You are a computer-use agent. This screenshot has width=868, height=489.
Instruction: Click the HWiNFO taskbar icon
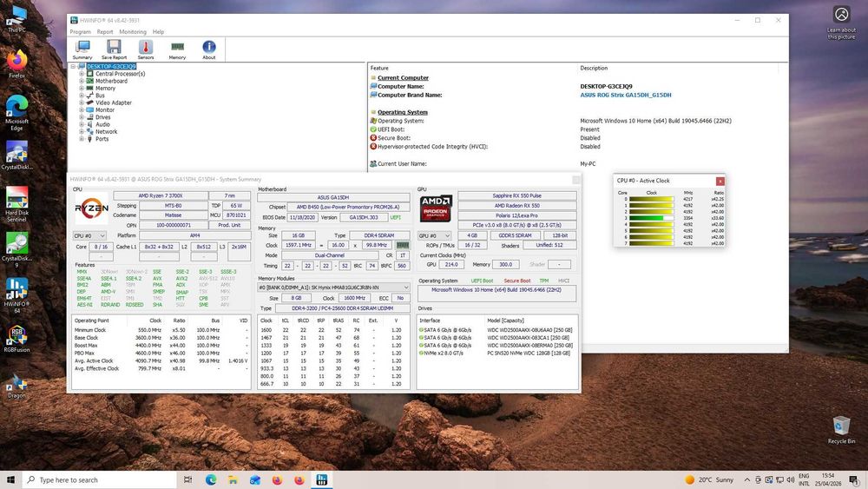tap(322, 479)
